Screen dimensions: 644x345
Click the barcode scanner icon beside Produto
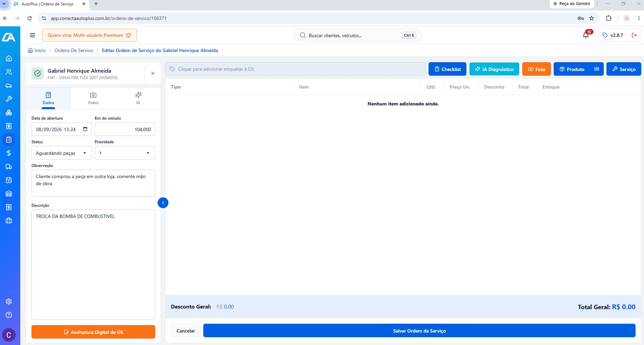pos(597,69)
